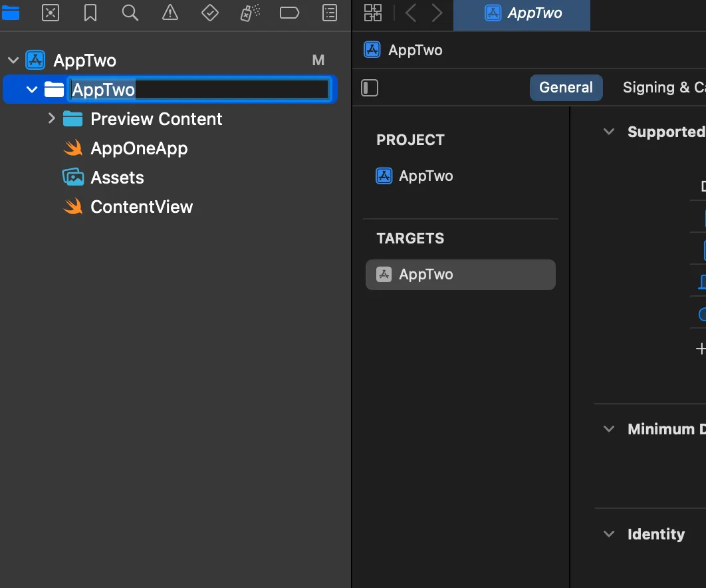The width and height of the screenshot is (706, 588).
Task: Open the Report navigator
Action: tap(330, 12)
